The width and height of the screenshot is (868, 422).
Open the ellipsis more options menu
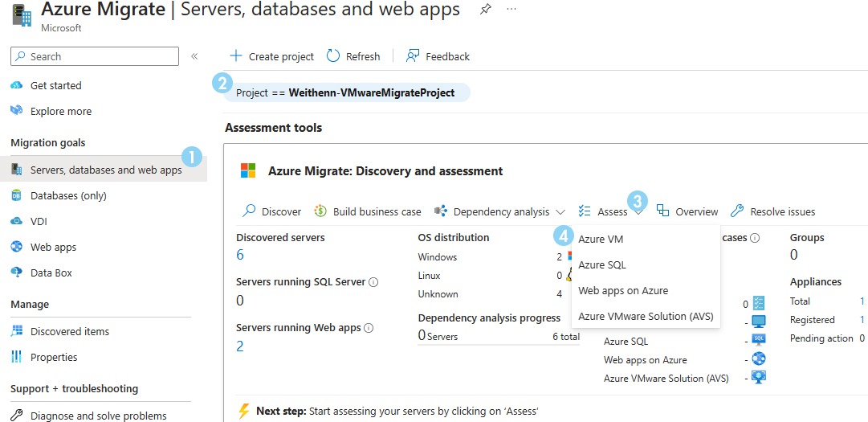pyautogui.click(x=511, y=10)
